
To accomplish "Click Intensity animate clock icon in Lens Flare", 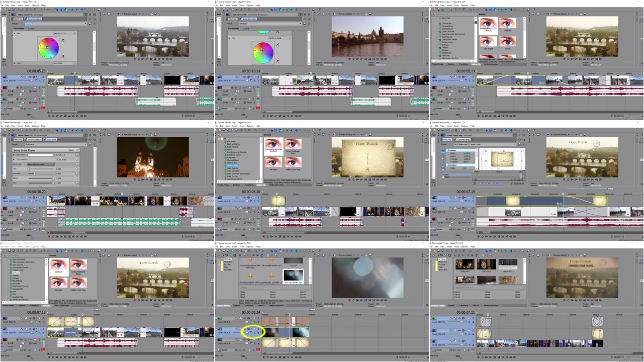I will (77, 173).
